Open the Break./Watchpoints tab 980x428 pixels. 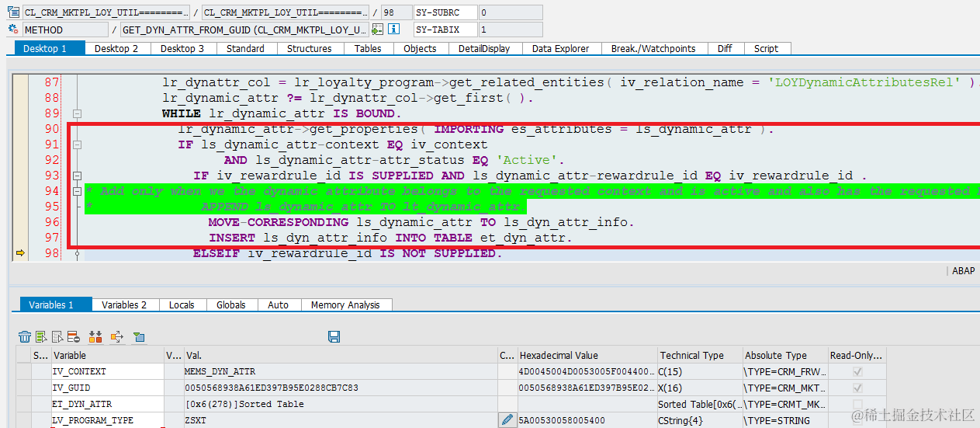click(653, 48)
